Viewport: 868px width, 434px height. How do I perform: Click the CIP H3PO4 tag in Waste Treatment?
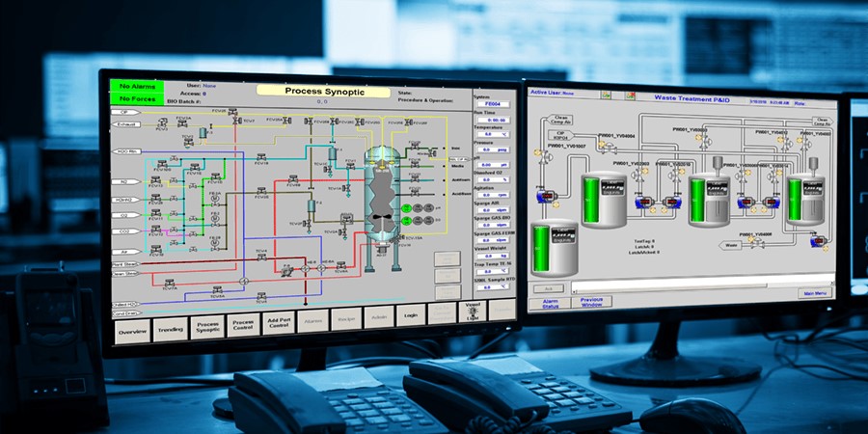tap(560, 135)
